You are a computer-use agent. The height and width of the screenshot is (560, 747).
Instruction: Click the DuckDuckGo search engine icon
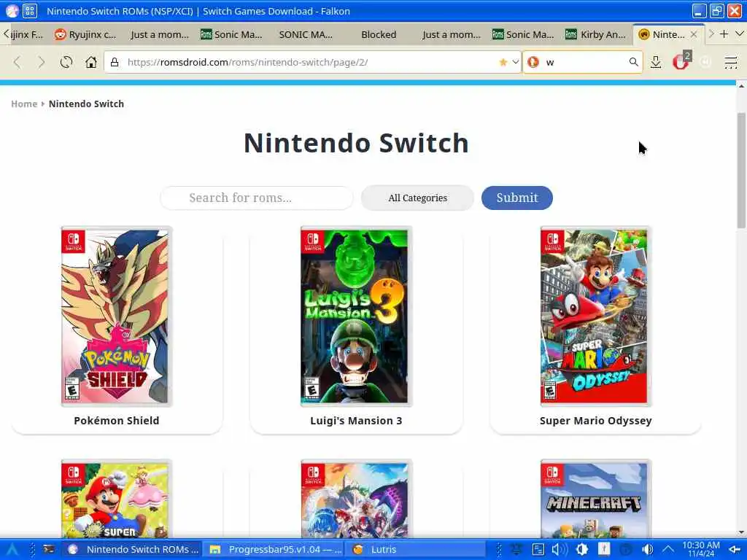533,62
